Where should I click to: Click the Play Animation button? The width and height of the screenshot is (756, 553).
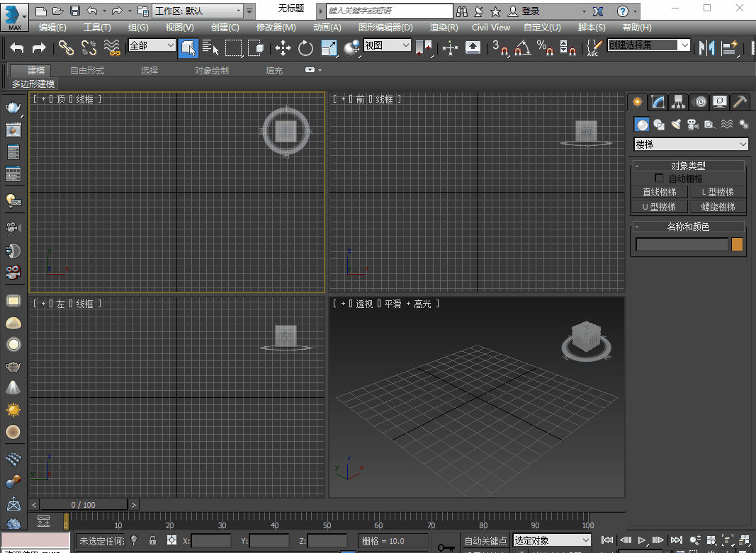[x=642, y=540]
